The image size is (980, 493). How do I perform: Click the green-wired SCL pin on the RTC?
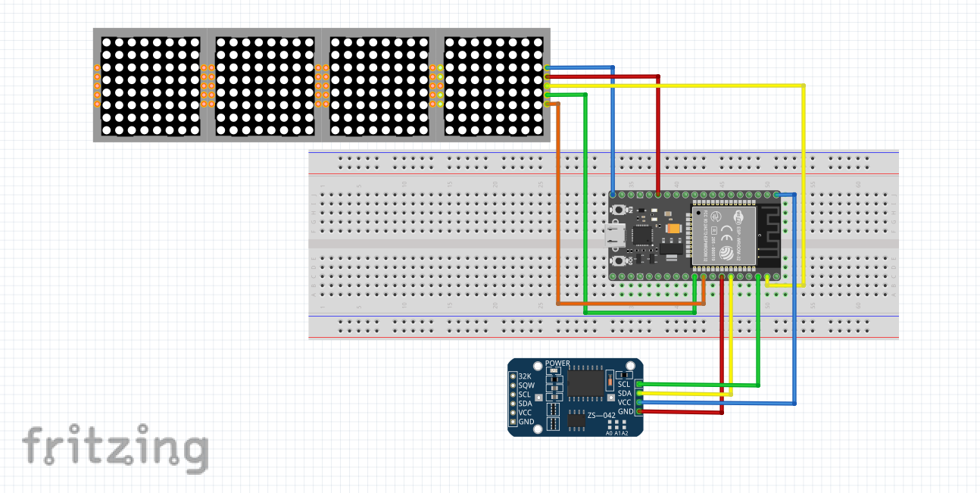pyautogui.click(x=640, y=384)
